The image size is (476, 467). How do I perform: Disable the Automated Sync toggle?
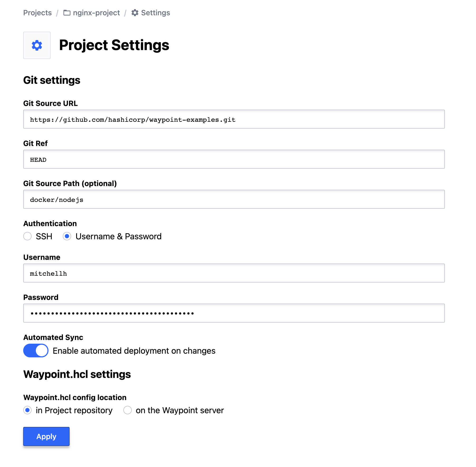pos(36,351)
